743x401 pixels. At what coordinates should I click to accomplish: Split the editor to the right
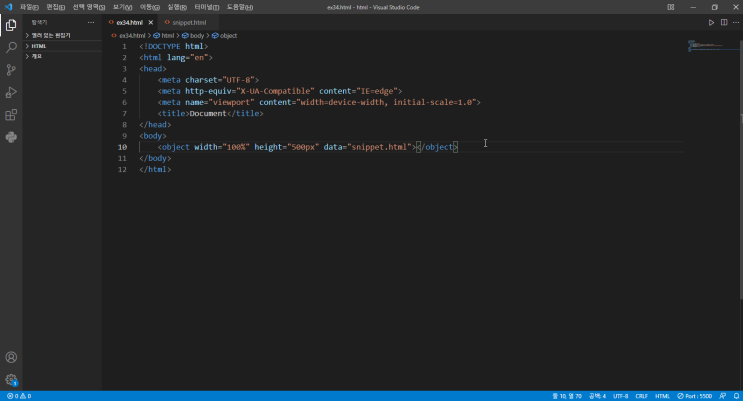pyautogui.click(x=723, y=22)
